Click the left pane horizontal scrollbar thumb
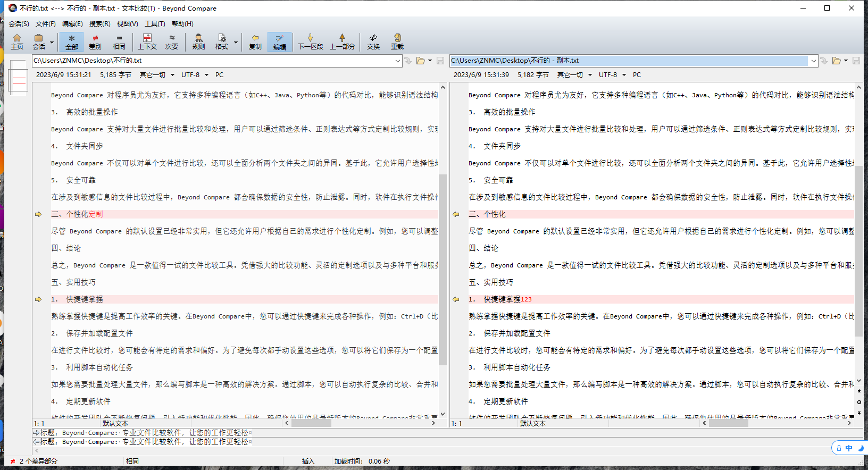The height and width of the screenshot is (470, 868). click(312, 423)
